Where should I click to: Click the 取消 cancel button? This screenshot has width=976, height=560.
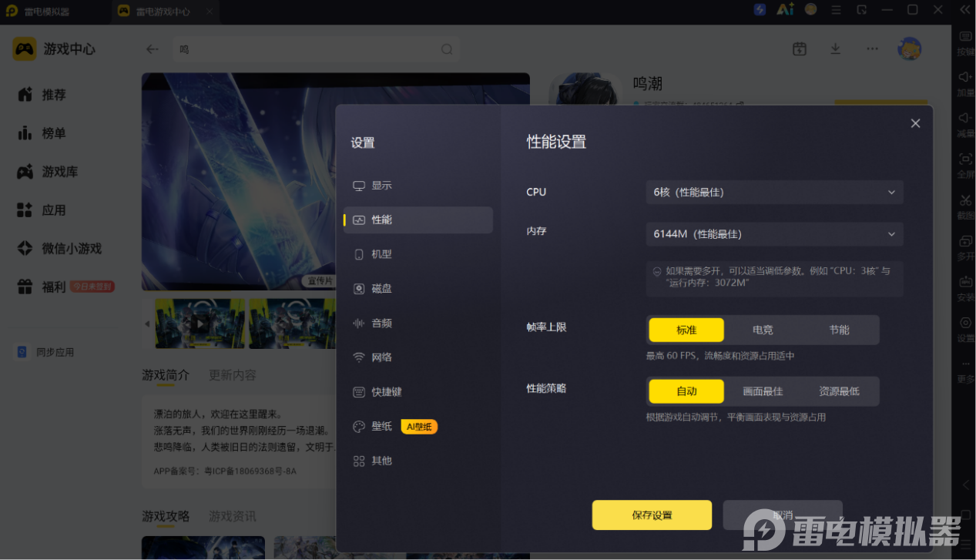pos(783,515)
